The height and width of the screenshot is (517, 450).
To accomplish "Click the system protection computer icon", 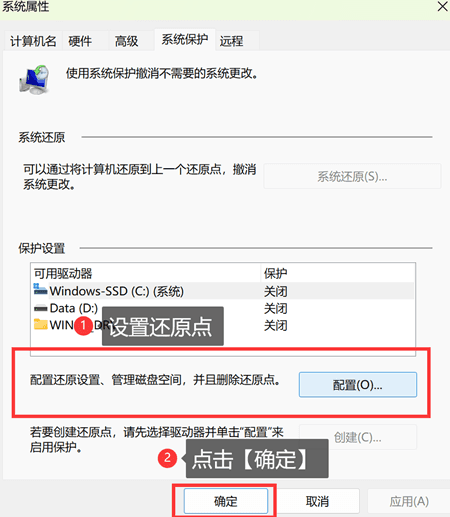I will (35, 80).
